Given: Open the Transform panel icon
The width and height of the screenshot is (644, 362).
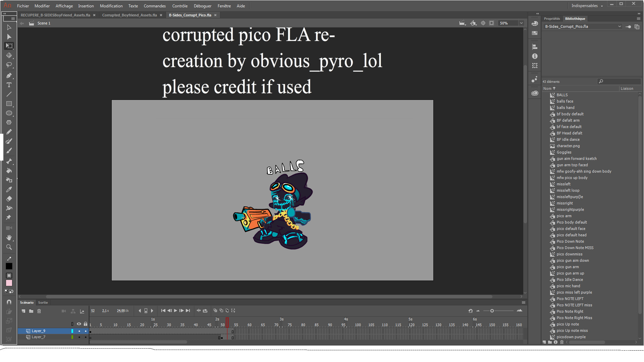Looking at the screenshot, I should pos(535,65).
